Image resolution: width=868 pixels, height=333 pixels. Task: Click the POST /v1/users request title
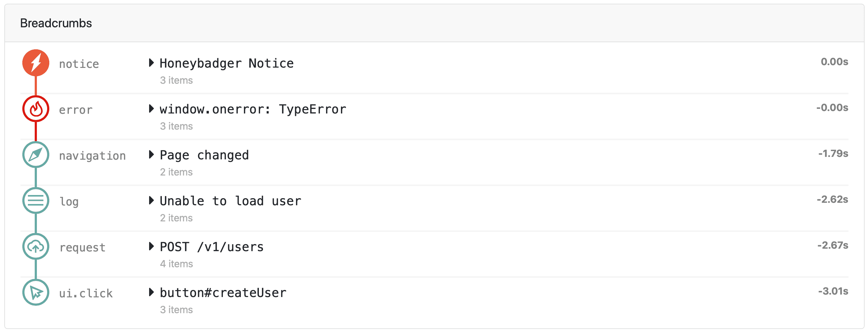[x=212, y=247]
